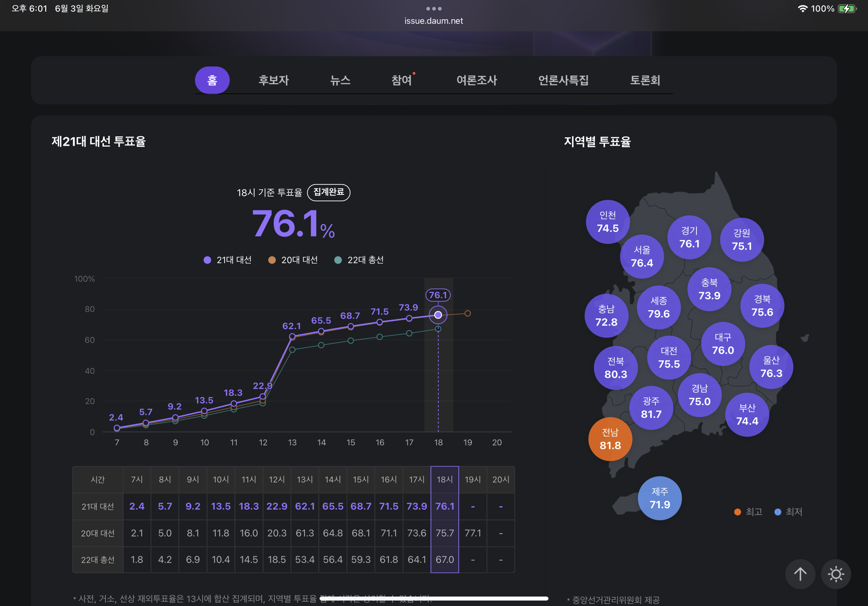The image size is (868, 606).
Task: Switch to the 후보자 tab
Action: pyautogui.click(x=273, y=80)
